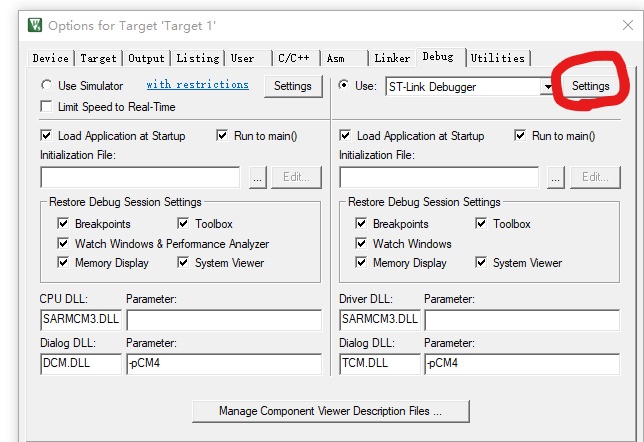The height and width of the screenshot is (442, 644).
Task: Select the Use Simulator radio button
Action: click(46, 85)
